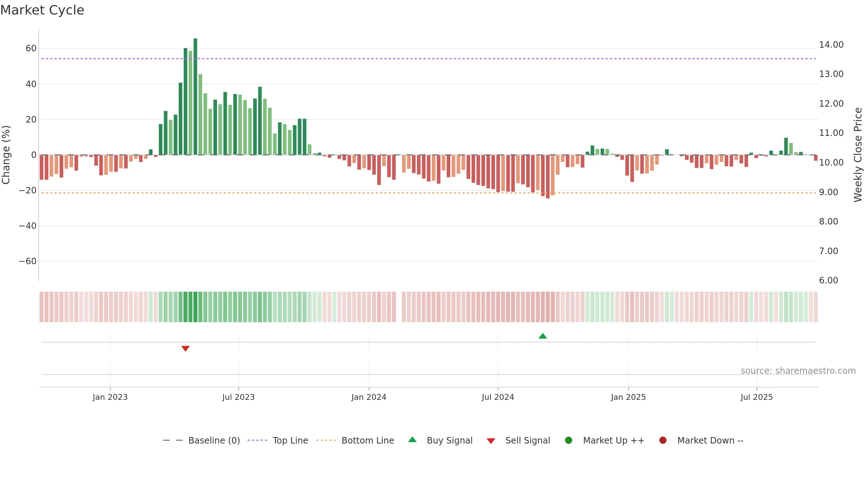Click the Jul 2024 axis label

point(498,397)
